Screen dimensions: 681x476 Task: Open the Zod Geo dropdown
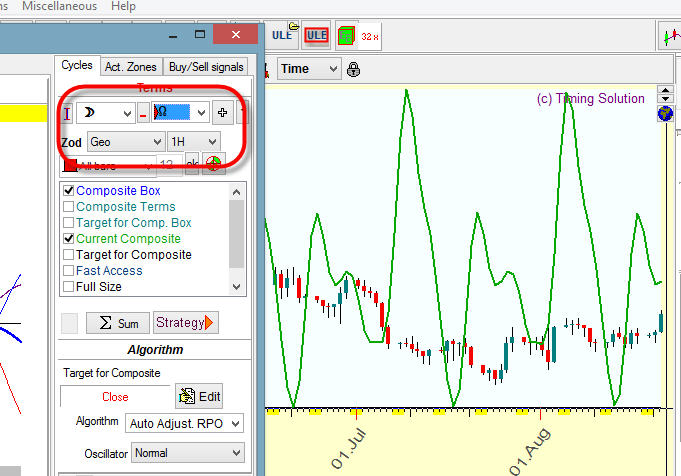pyautogui.click(x=125, y=142)
